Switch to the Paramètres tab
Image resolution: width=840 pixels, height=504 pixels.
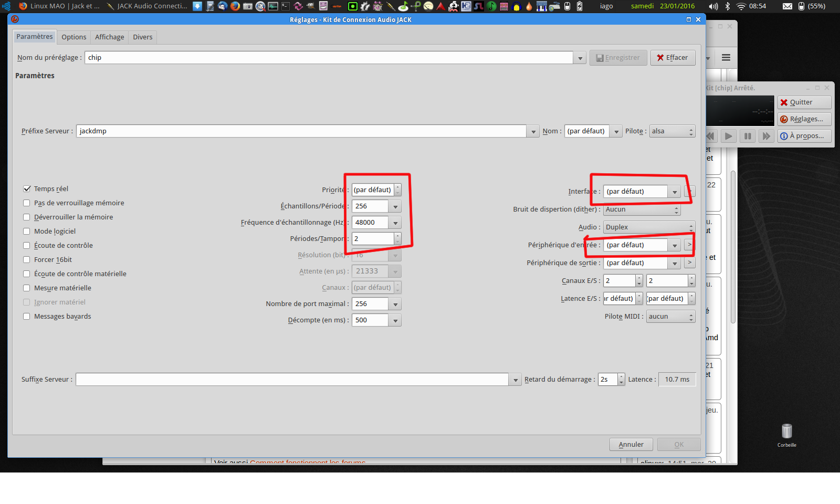tap(35, 37)
